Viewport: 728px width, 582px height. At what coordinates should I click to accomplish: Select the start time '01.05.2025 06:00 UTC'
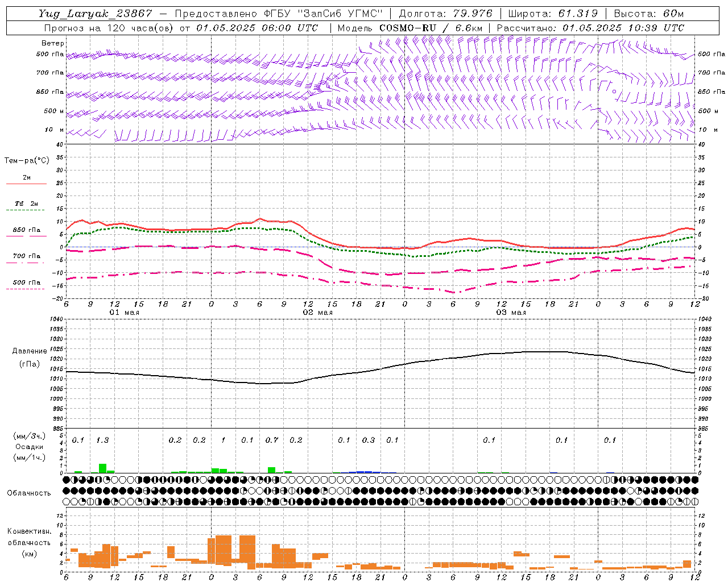pyautogui.click(x=257, y=28)
